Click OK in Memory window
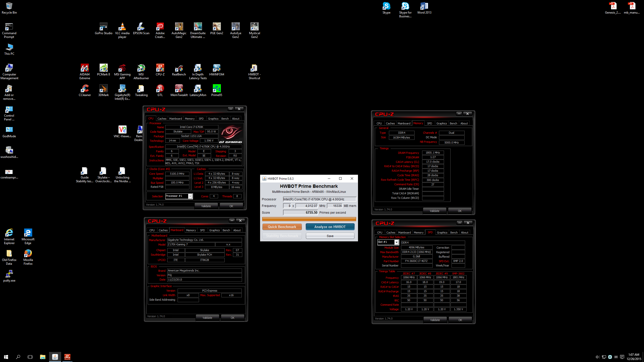Image resolution: width=644 pixels, height=362 pixels. (460, 211)
